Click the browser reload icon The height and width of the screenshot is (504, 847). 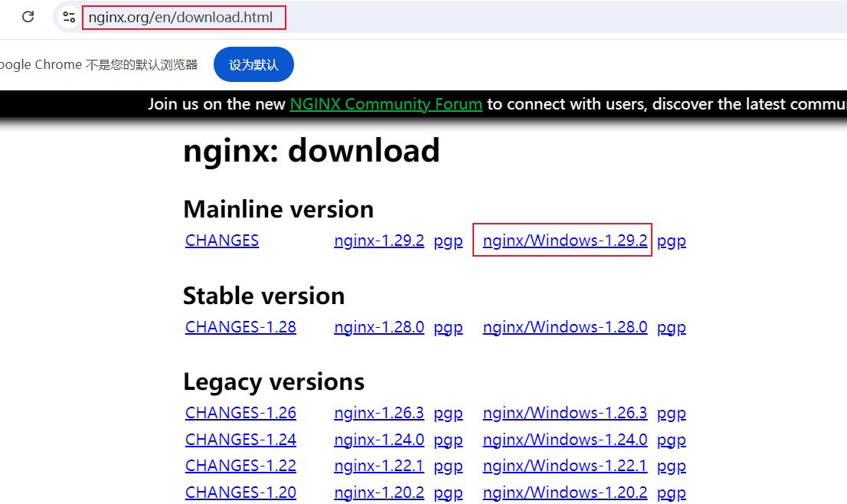[28, 17]
